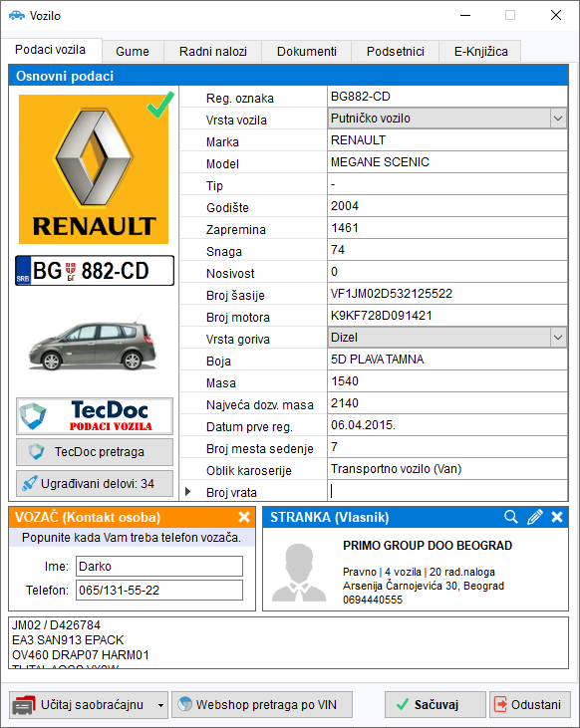Expand the Vrsta vozila dropdown arrow
Viewport: 580px width, 728px height.
[x=558, y=119]
